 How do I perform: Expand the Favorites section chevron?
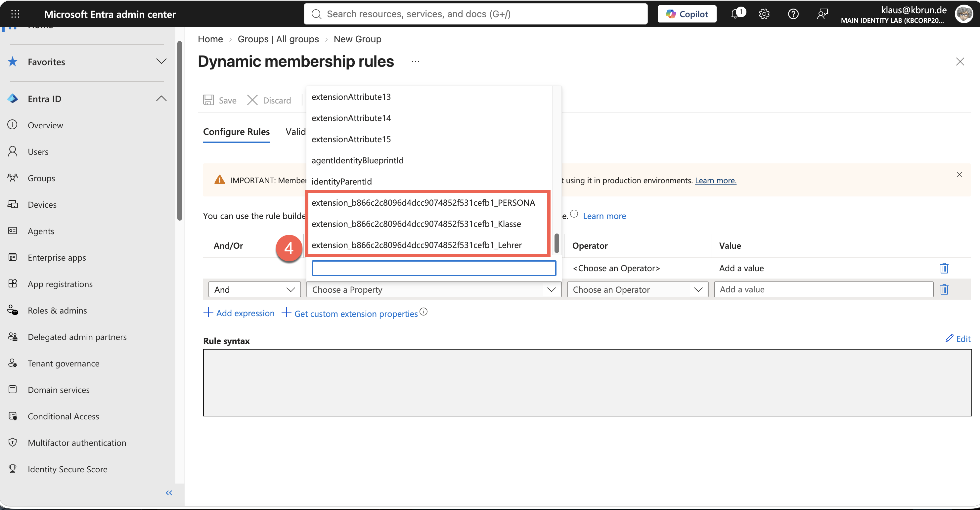point(161,62)
